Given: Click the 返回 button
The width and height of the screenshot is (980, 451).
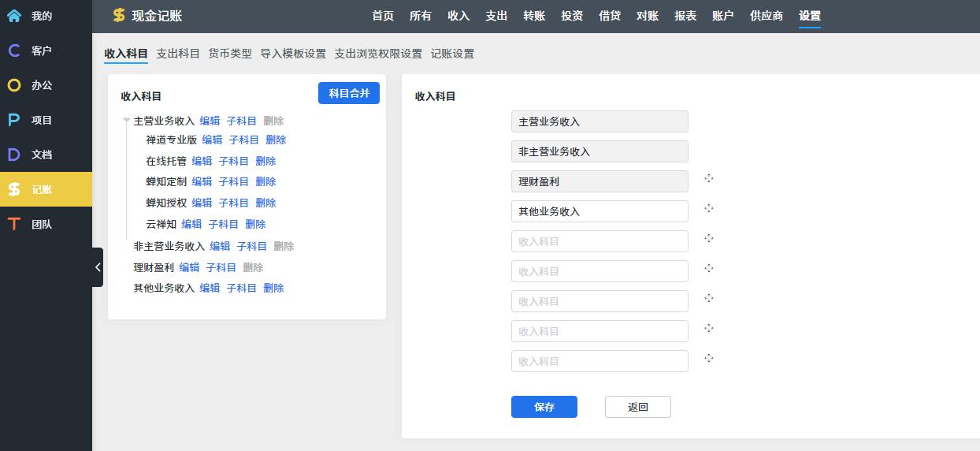Looking at the screenshot, I should [x=638, y=407].
